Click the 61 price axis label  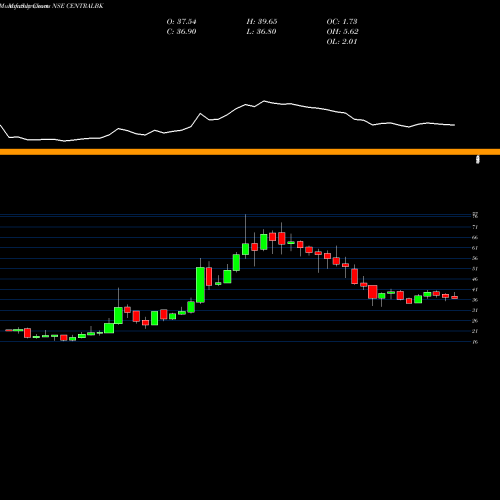pyautogui.click(x=475, y=248)
